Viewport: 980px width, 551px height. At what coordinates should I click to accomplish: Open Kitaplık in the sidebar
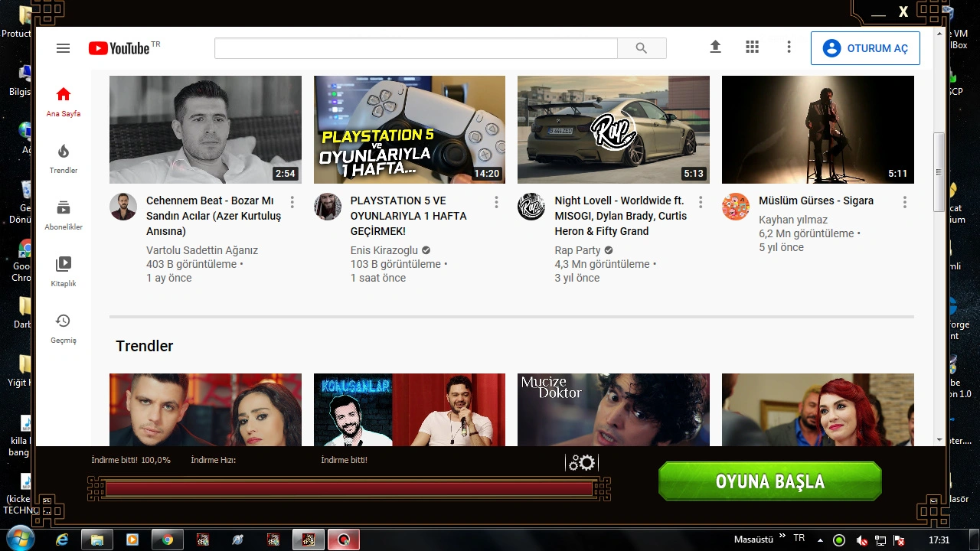point(64,272)
